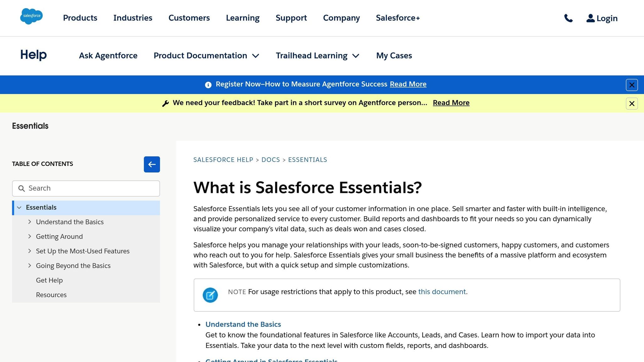
Task: Click the search magnifier icon
Action: pyautogui.click(x=21, y=189)
